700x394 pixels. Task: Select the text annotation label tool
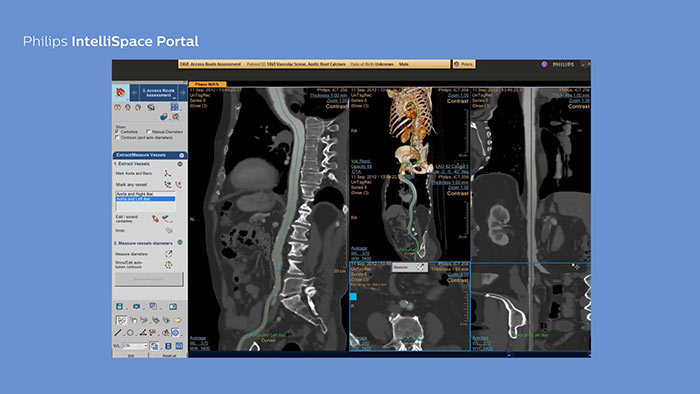tap(153, 333)
